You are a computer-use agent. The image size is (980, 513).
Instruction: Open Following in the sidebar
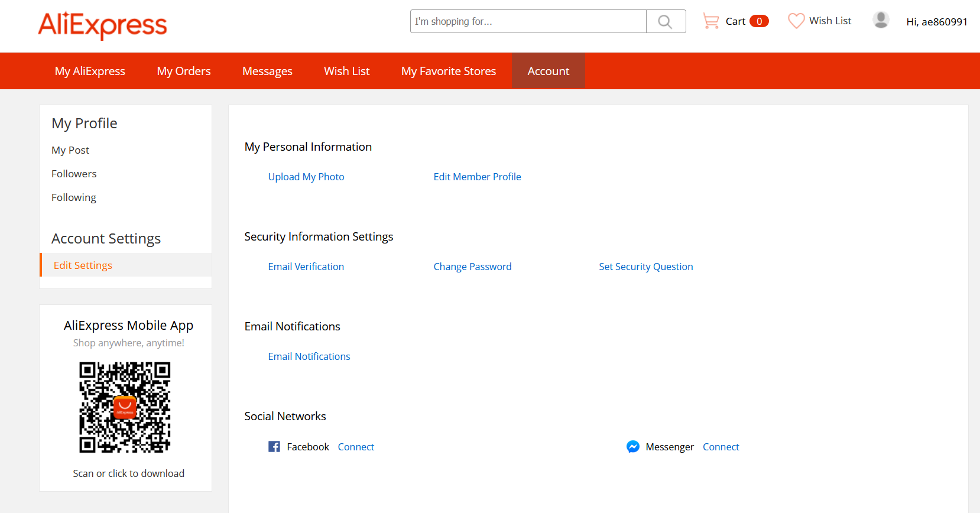point(74,197)
